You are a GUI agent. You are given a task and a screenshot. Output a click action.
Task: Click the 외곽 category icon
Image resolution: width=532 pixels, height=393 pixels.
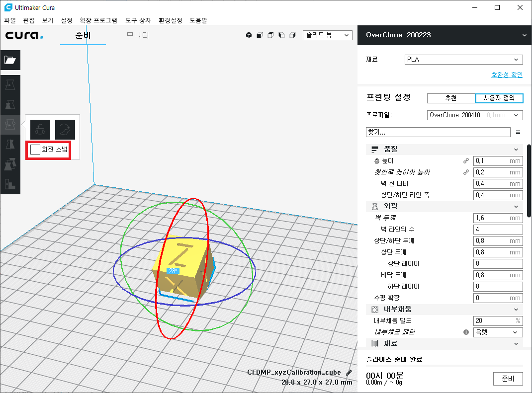coord(374,206)
